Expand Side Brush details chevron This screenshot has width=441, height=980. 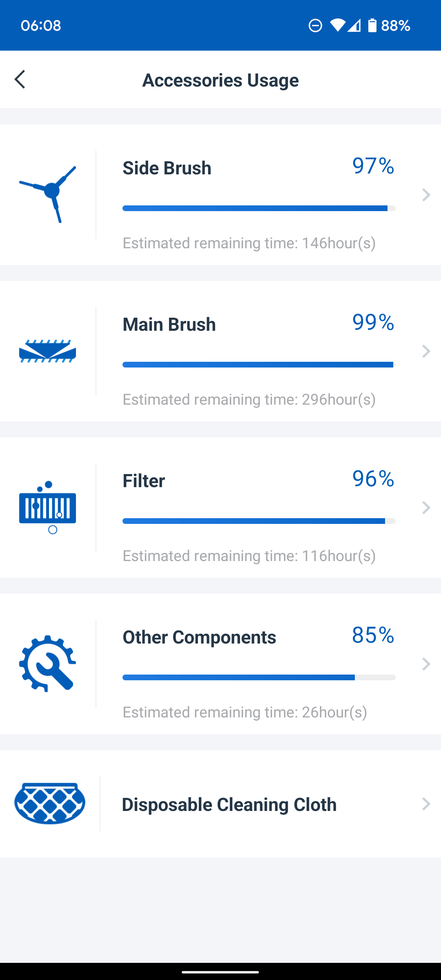tap(426, 195)
